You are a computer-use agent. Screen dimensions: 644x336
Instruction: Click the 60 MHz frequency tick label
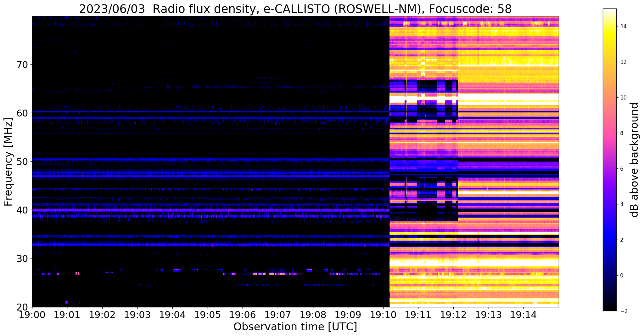click(22, 113)
